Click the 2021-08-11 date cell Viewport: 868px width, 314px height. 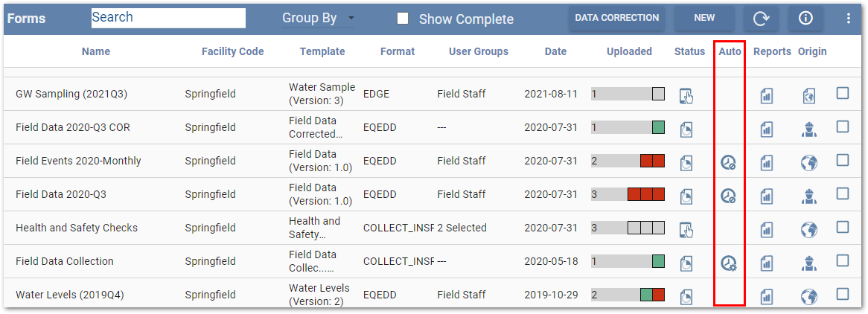[x=551, y=94]
